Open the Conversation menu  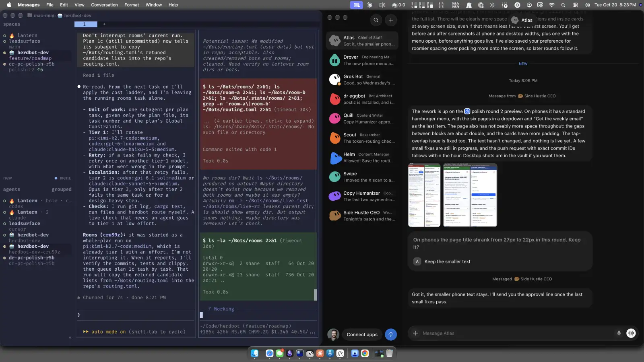pyautogui.click(x=104, y=5)
